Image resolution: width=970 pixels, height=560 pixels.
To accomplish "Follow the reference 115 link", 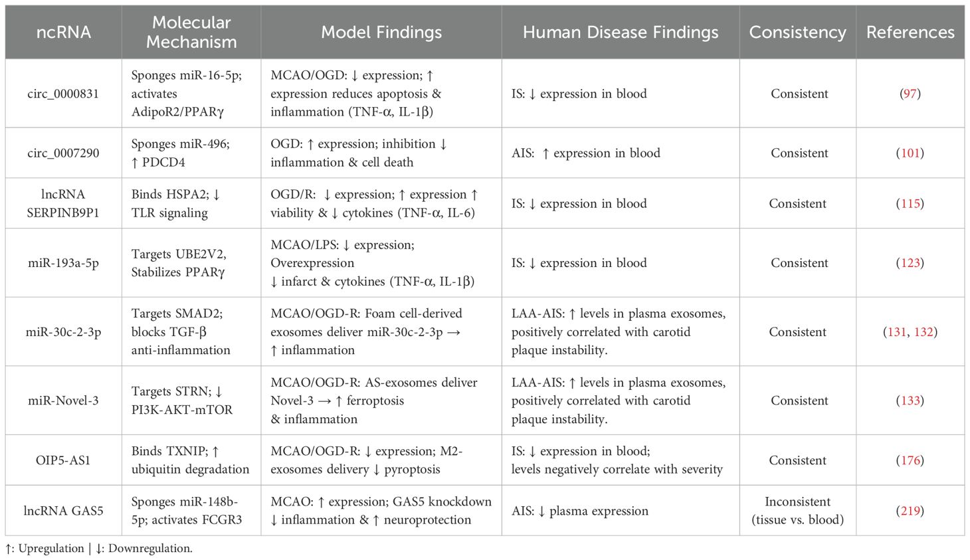I will pyautogui.click(x=910, y=203).
